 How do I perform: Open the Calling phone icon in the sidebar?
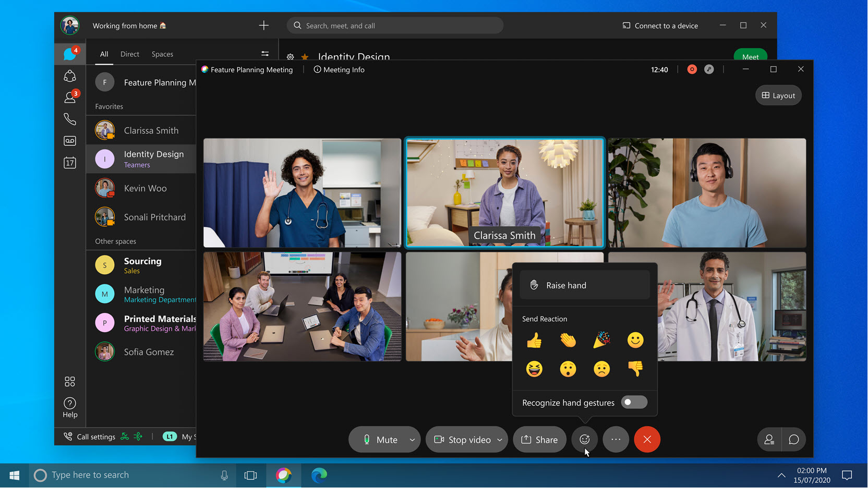point(70,119)
